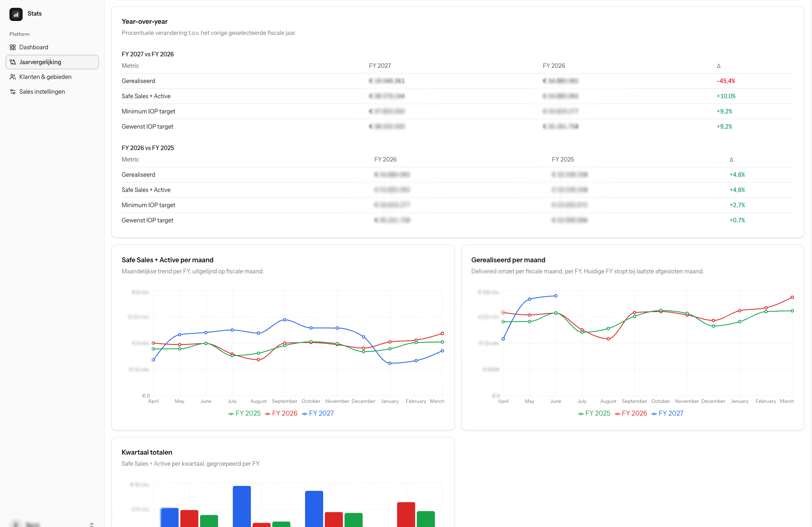Click the -45,4% Gerealiseerd delta value
This screenshot has height=527, width=812.
click(x=726, y=81)
